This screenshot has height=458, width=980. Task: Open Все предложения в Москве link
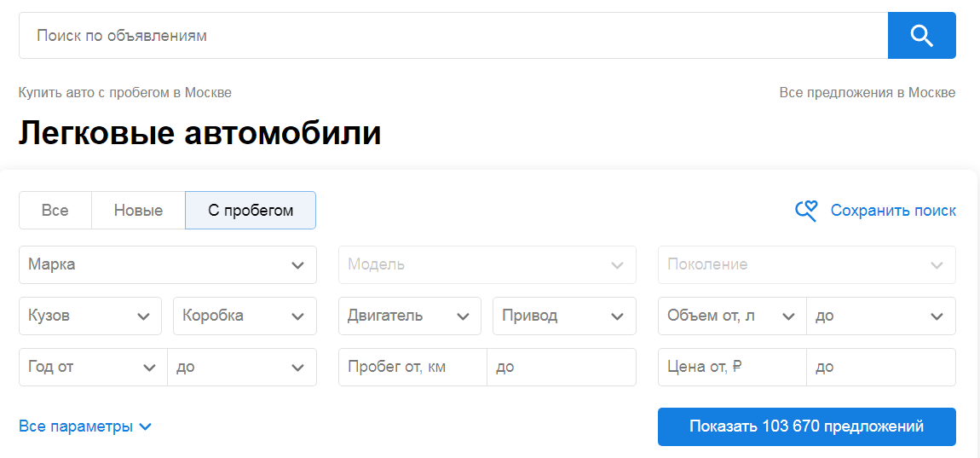tap(867, 92)
